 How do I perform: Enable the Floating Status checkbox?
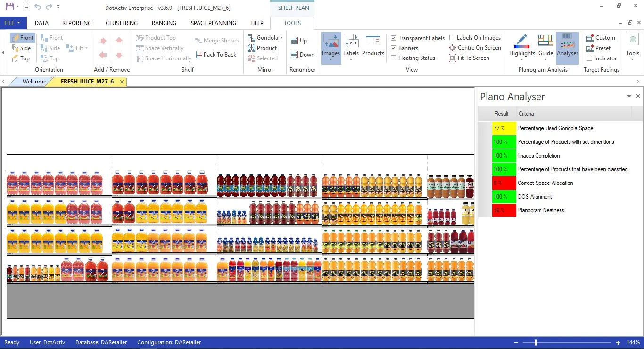394,58
